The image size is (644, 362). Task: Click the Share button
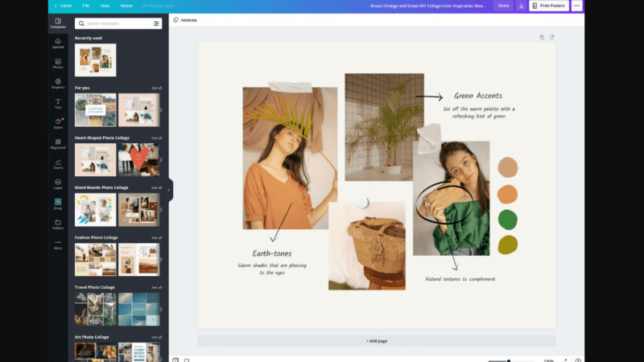click(503, 6)
